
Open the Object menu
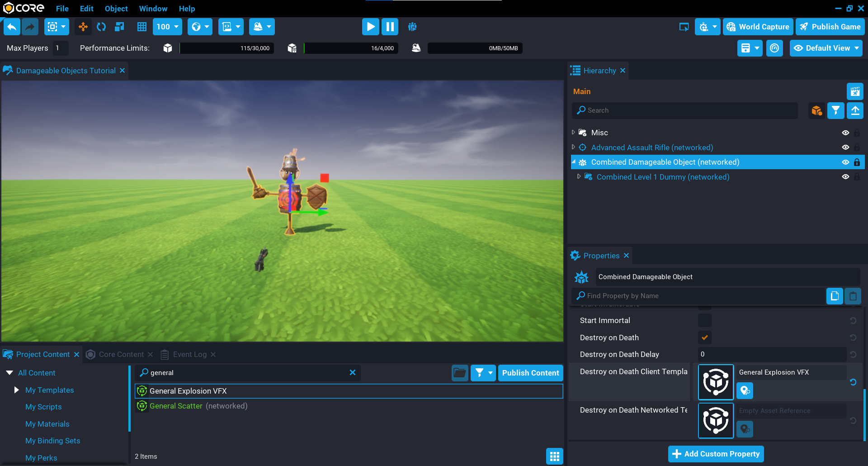(x=116, y=9)
